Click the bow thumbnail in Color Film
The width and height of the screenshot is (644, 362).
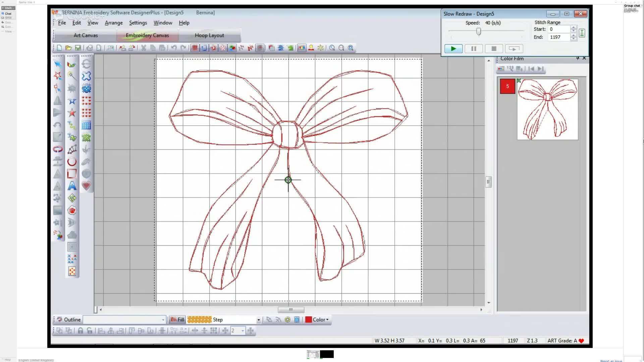[x=547, y=110]
